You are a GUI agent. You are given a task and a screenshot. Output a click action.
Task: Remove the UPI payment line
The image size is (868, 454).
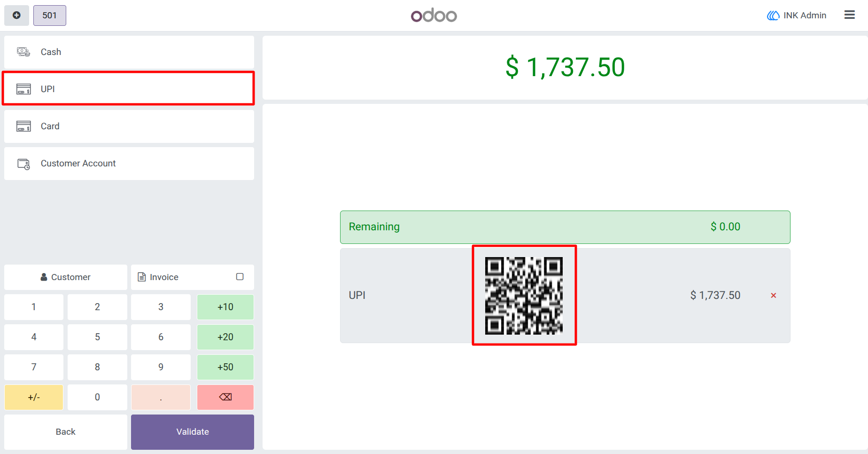click(773, 296)
